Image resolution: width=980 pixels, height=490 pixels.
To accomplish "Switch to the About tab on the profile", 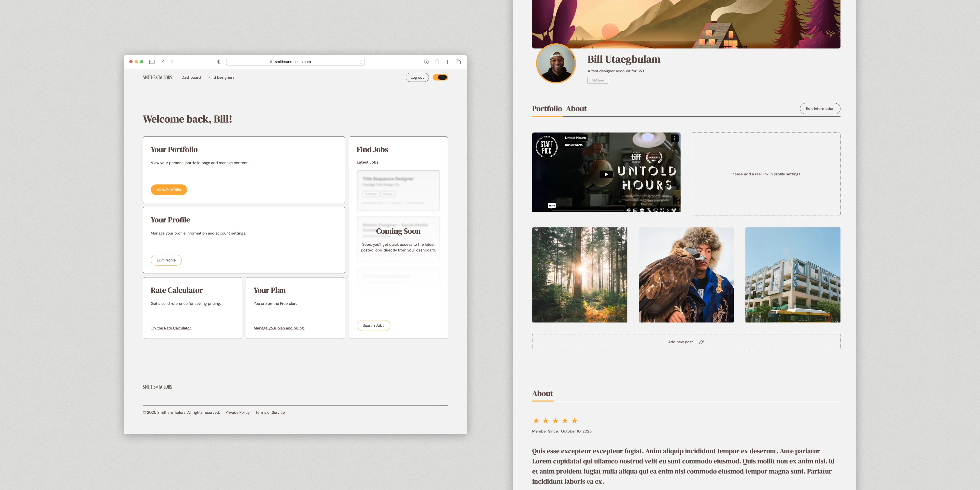I will (x=576, y=109).
